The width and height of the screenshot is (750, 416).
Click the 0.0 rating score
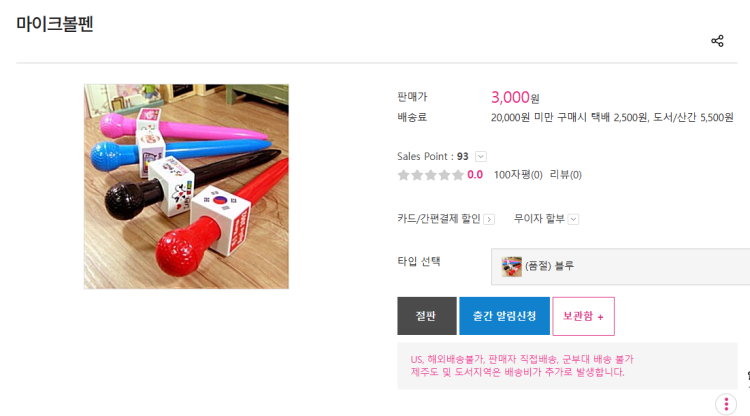(x=475, y=175)
